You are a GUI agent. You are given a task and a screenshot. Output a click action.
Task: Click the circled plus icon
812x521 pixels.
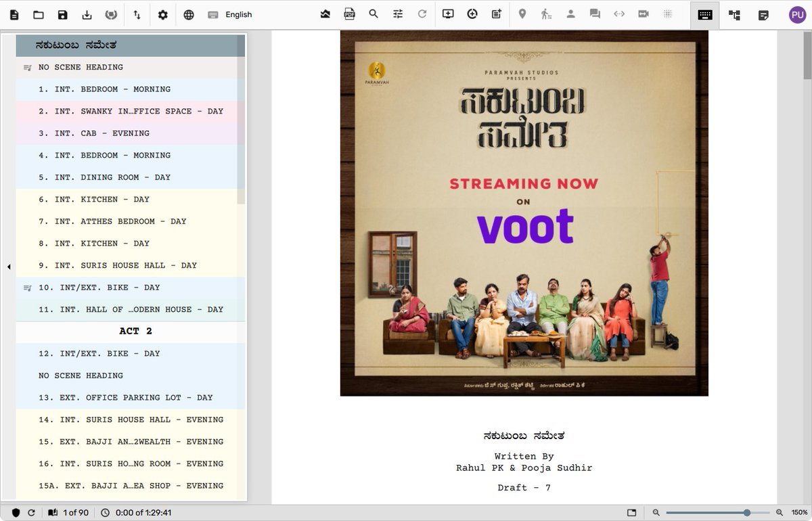tap(472, 14)
